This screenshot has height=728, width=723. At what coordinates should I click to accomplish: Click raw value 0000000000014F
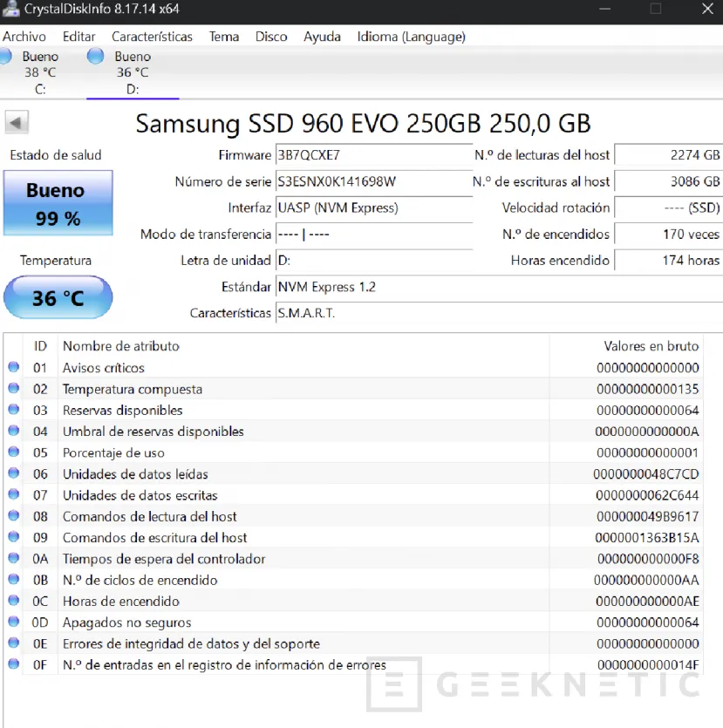point(648,665)
